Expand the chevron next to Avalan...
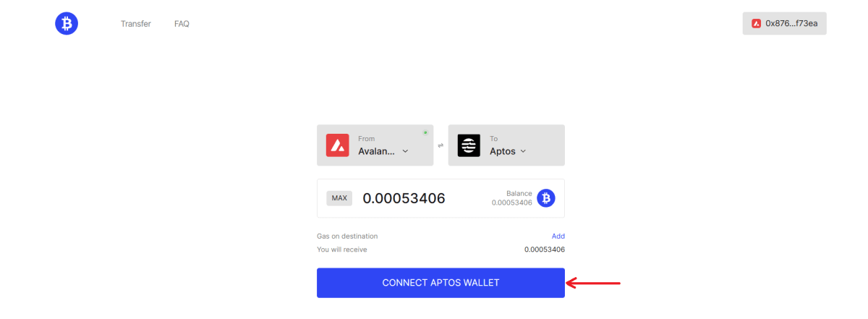Viewport: 868px width, 319px height. (405, 151)
